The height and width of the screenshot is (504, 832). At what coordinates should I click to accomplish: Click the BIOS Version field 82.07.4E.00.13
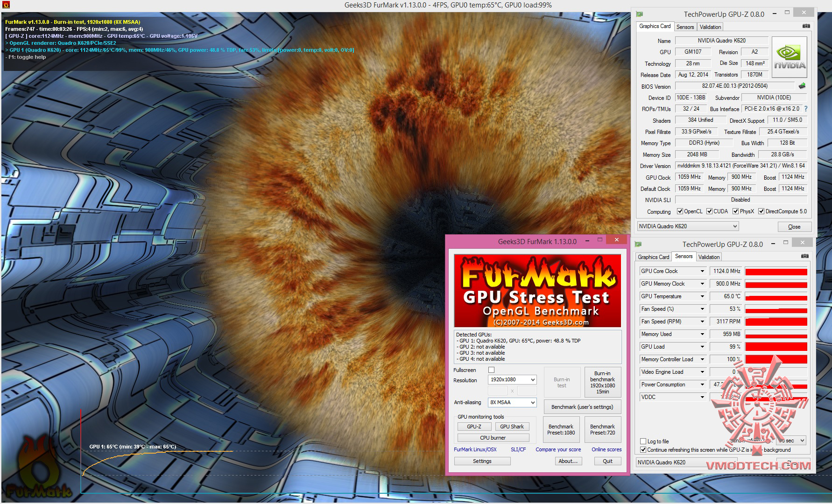click(x=735, y=86)
